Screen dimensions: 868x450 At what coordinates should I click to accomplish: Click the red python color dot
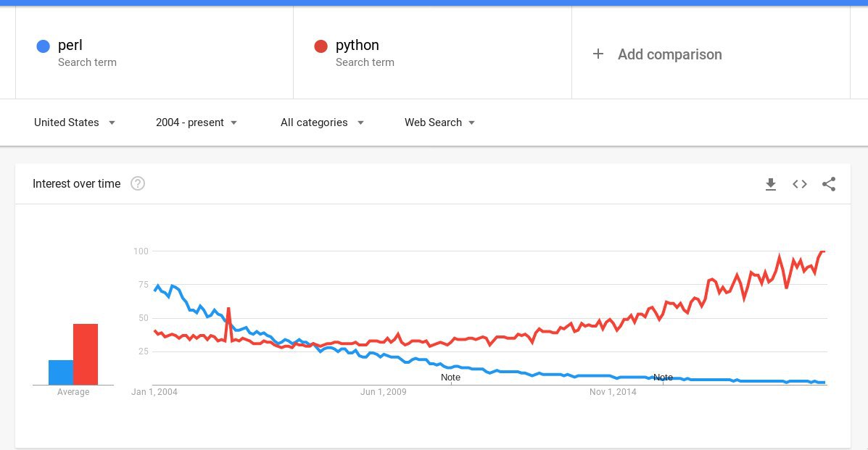321,46
